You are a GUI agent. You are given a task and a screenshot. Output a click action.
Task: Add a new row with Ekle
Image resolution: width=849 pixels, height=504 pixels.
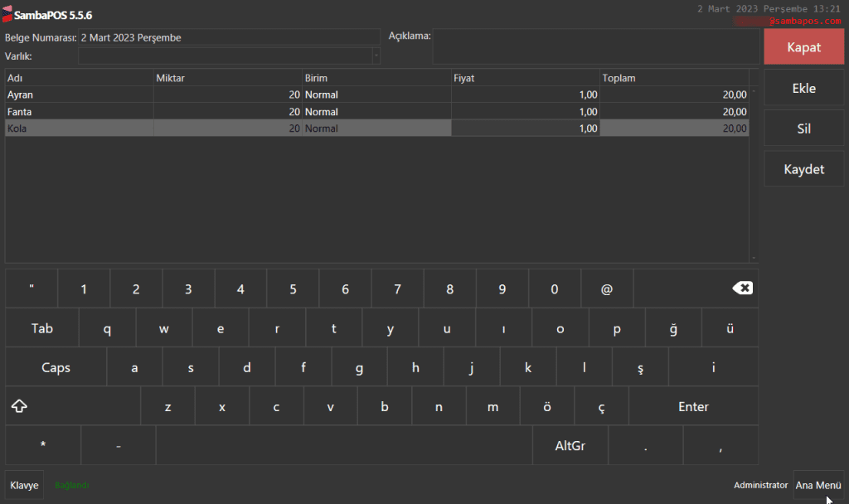point(803,89)
